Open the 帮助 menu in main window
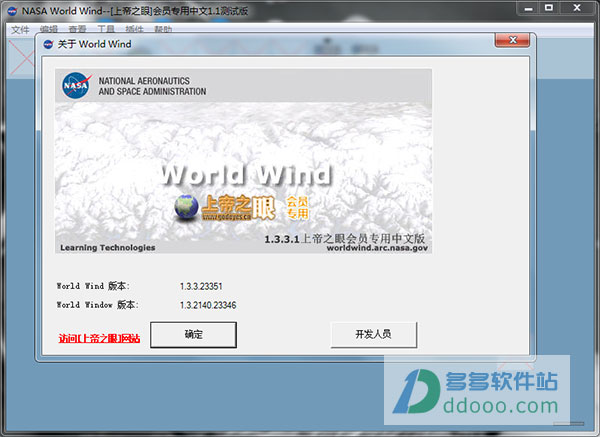This screenshot has height=437, width=600. click(163, 29)
